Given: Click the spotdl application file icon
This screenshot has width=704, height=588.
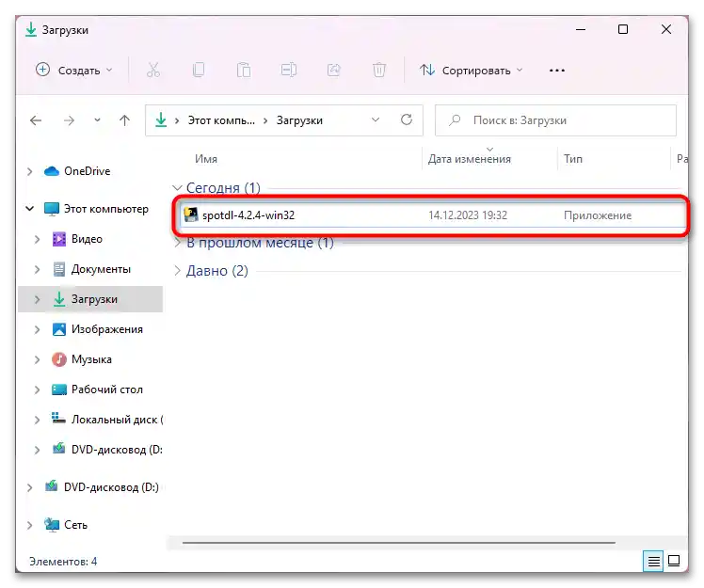Looking at the screenshot, I should click(x=191, y=215).
